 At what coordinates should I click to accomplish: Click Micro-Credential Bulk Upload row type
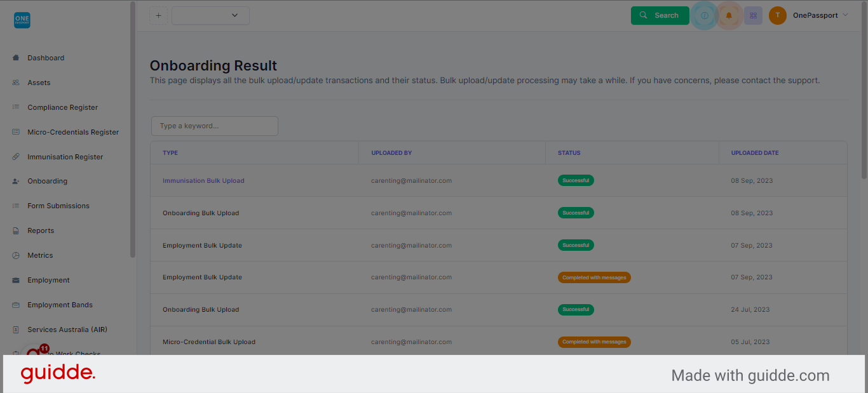coord(209,342)
